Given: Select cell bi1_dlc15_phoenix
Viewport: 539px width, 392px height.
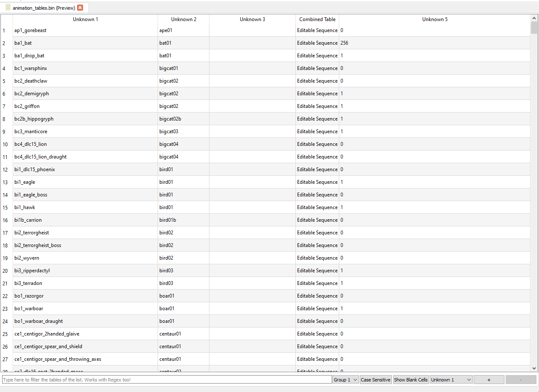Looking at the screenshot, I should tap(86, 169).
